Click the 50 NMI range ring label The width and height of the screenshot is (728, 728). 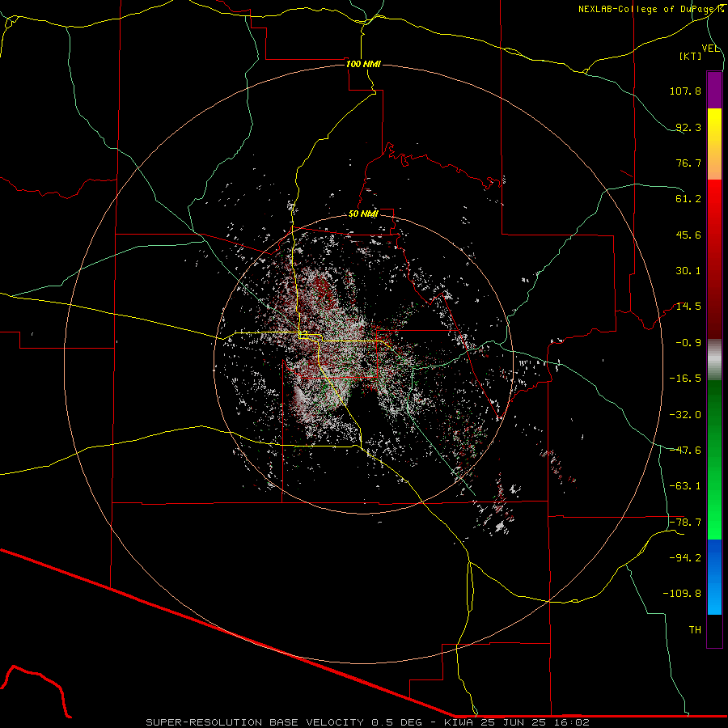tap(363, 214)
